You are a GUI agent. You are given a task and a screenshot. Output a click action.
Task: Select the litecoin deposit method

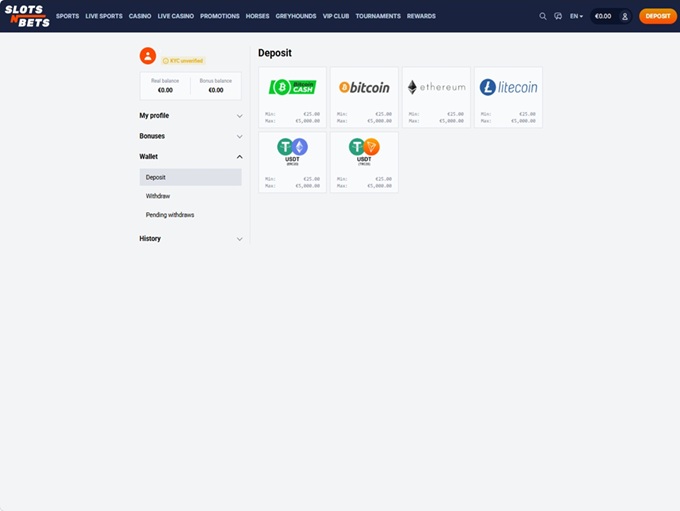pos(508,97)
